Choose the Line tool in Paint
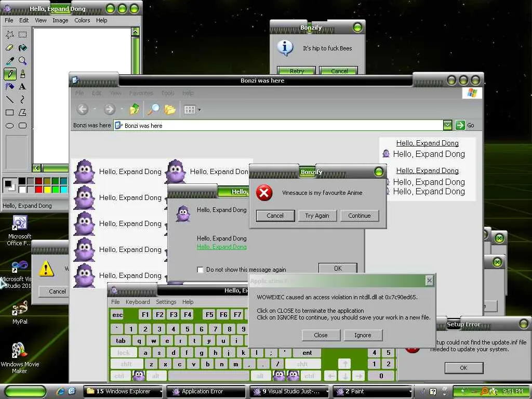Viewport: 532px width, 399px height. pyautogui.click(x=10, y=99)
